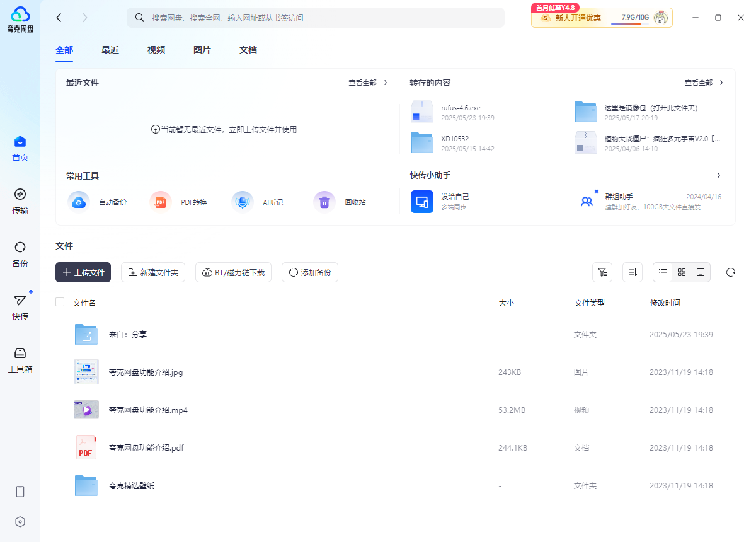This screenshot has height=542, width=756.
Task: Select the 视频 tab
Action: click(156, 50)
